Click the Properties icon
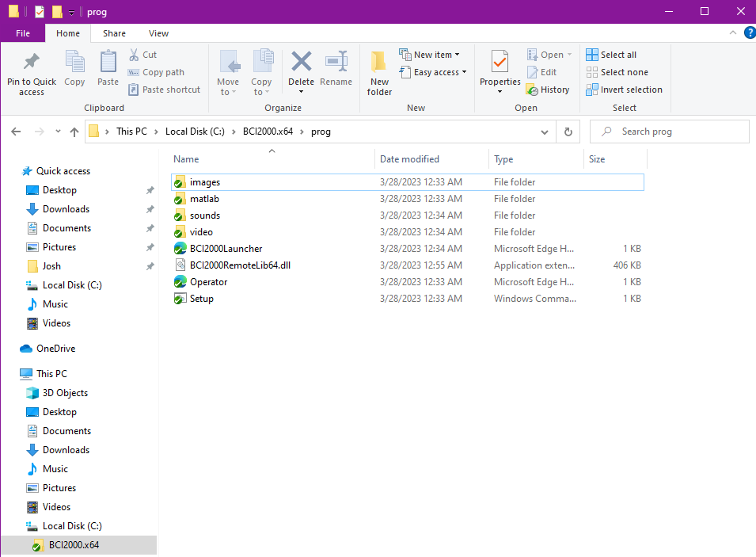 [500, 62]
